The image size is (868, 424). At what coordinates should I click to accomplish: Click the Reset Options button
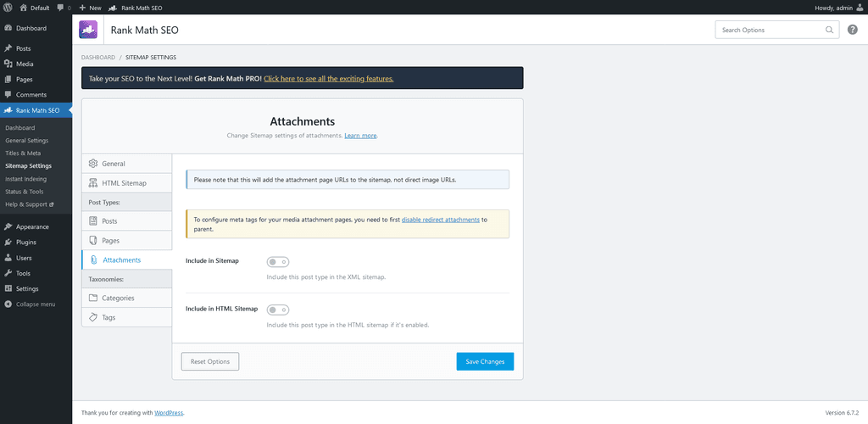210,361
